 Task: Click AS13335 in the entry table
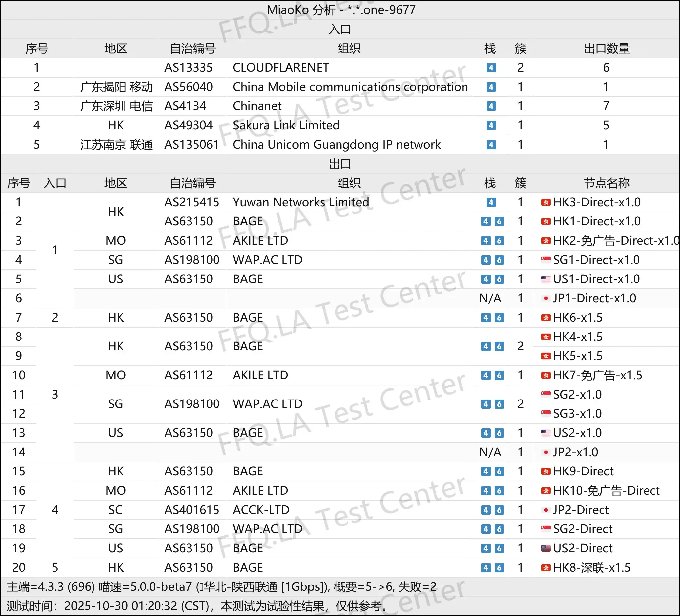[x=188, y=68]
